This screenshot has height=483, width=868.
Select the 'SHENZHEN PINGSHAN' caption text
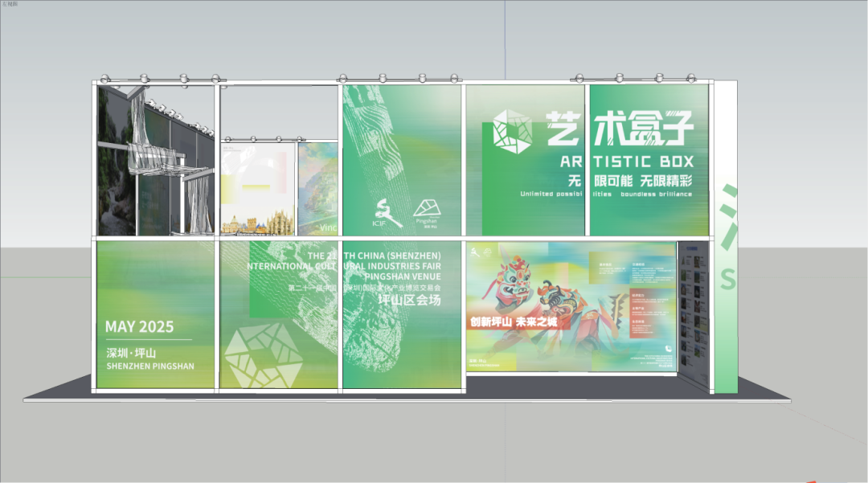point(149,366)
